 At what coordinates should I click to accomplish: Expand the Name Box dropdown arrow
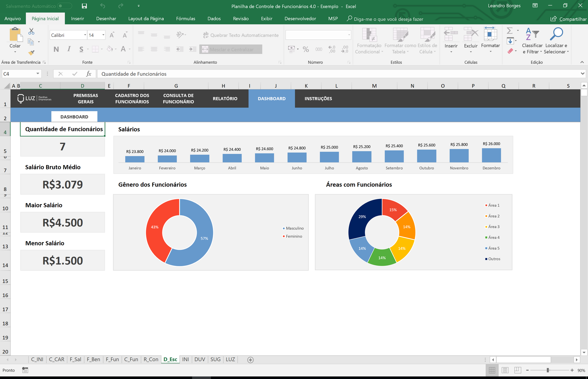pyautogui.click(x=38, y=74)
